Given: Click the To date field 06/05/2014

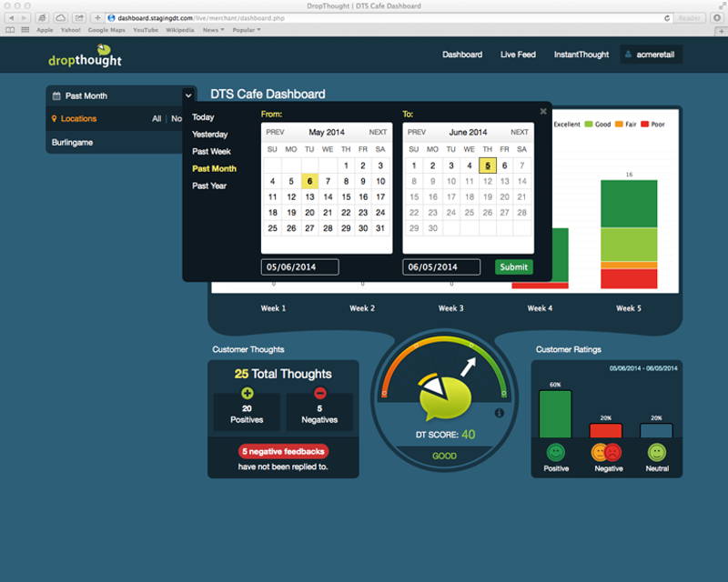Looking at the screenshot, I should pyautogui.click(x=441, y=266).
